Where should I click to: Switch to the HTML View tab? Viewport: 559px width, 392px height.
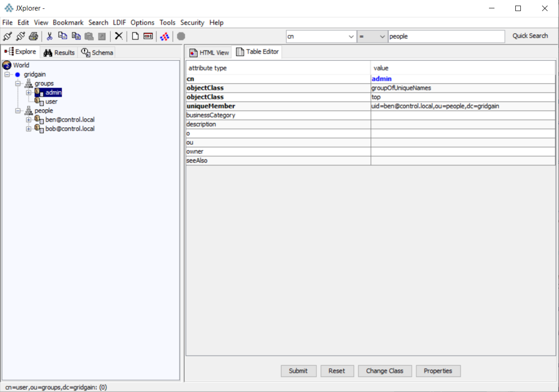click(x=209, y=53)
